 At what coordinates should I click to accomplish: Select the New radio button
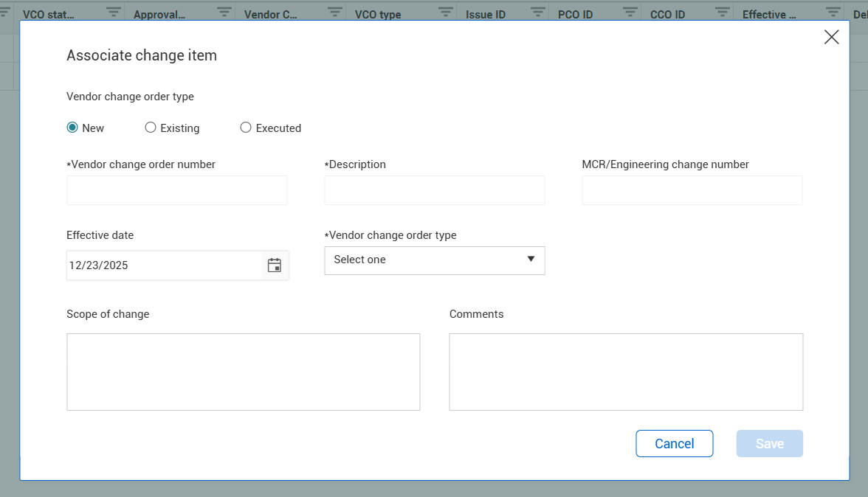coord(72,128)
